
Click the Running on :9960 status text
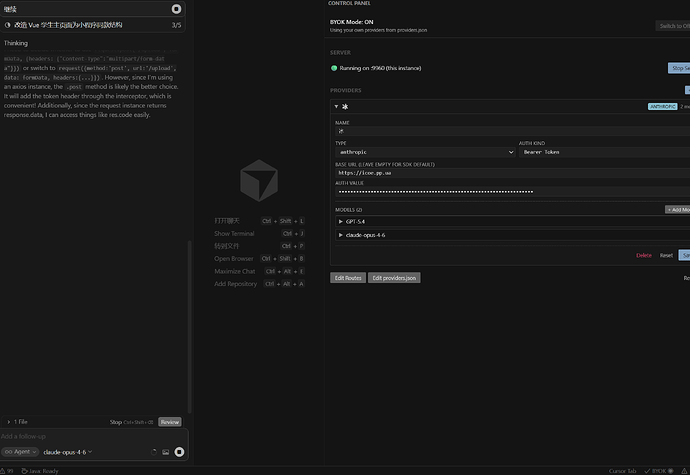380,68
